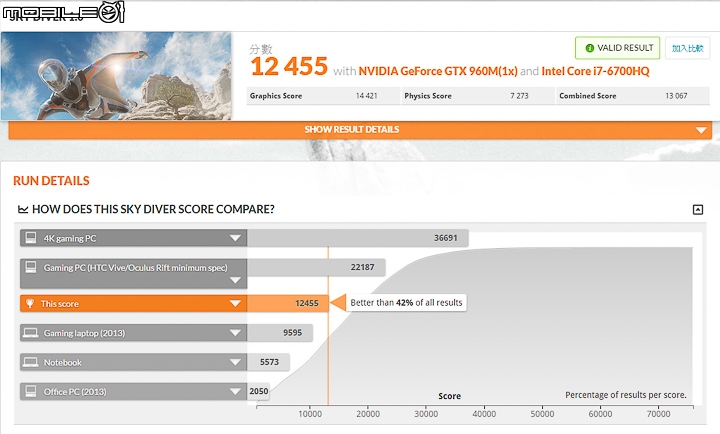Click the Graphics Score label
The width and height of the screenshot is (720, 434).
click(x=276, y=96)
